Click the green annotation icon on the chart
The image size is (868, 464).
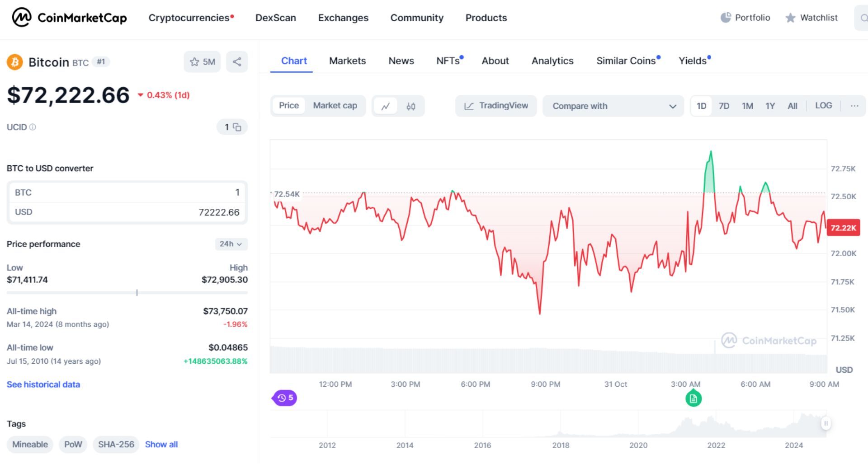coord(693,398)
